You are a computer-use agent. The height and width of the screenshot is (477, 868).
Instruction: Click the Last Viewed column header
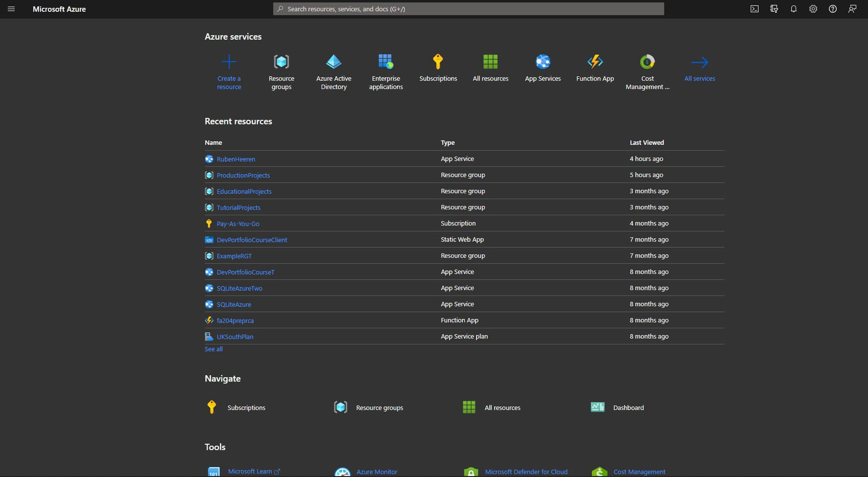coord(647,142)
